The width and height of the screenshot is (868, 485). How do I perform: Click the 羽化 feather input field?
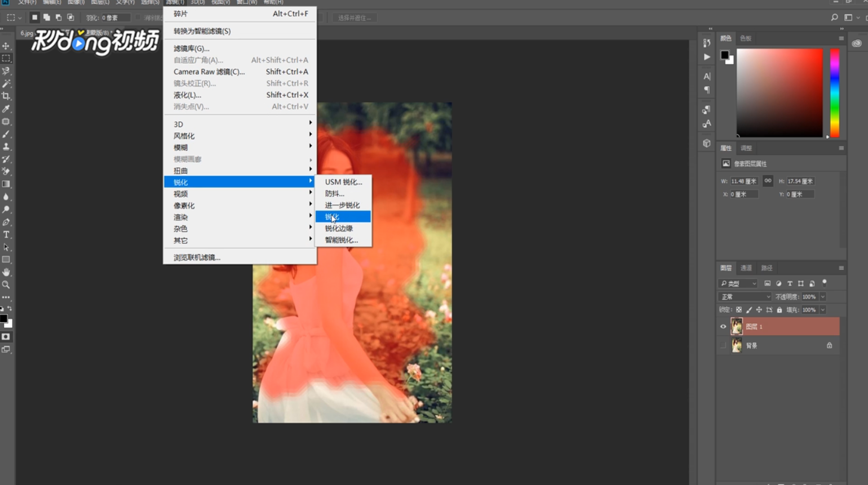point(115,17)
